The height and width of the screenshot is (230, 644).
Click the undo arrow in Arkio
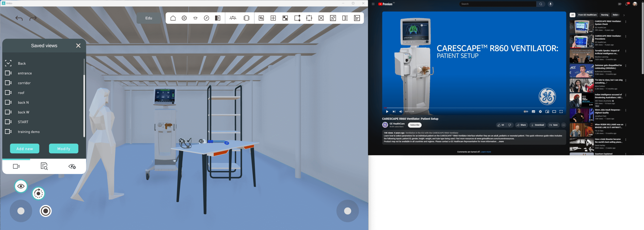pyautogui.click(x=19, y=18)
